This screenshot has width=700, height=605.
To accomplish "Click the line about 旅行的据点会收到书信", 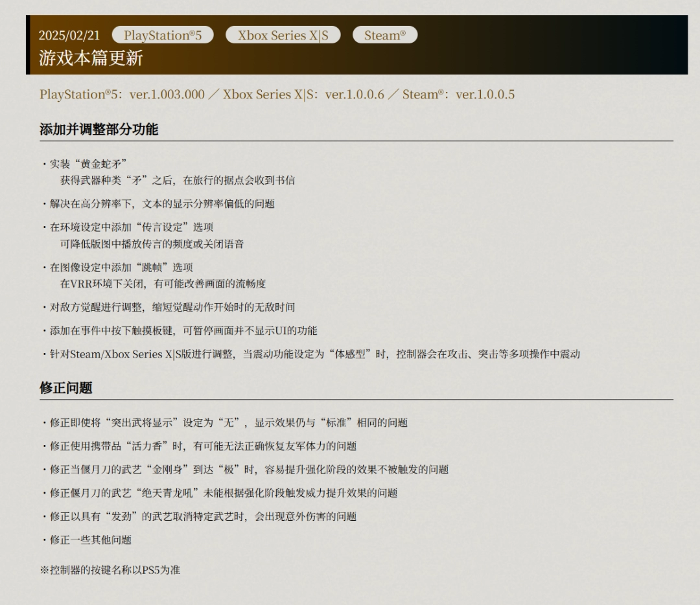I will pyautogui.click(x=178, y=180).
